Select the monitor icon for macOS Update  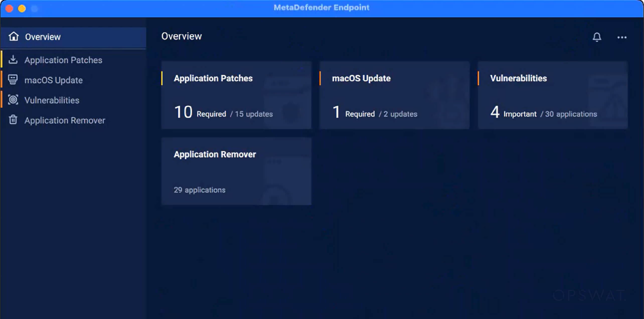(x=13, y=80)
